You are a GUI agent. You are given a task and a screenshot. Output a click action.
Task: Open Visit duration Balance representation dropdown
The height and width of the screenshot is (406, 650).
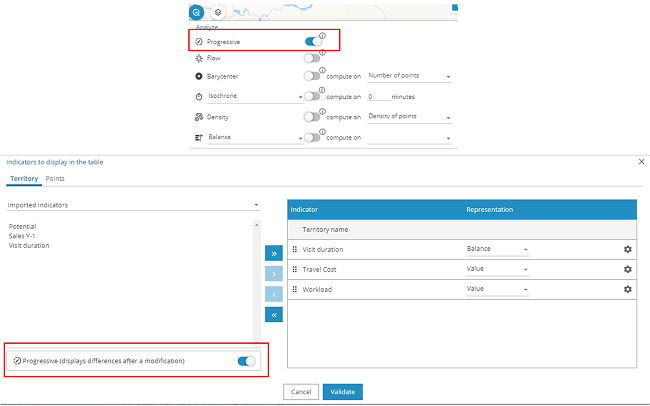tap(497, 249)
